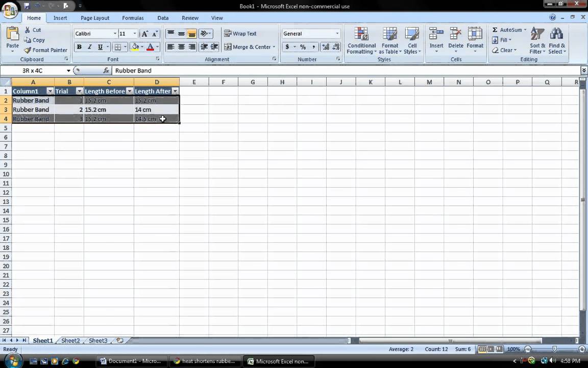Screen dimensions: 588x368
Task: Click in the formula bar showing Rubber Band
Action: point(346,71)
